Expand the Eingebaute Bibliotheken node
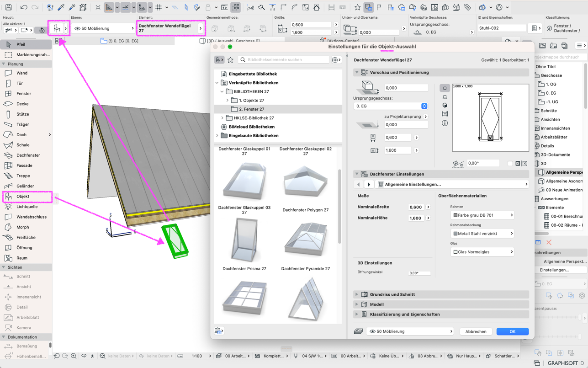 tap(217, 136)
